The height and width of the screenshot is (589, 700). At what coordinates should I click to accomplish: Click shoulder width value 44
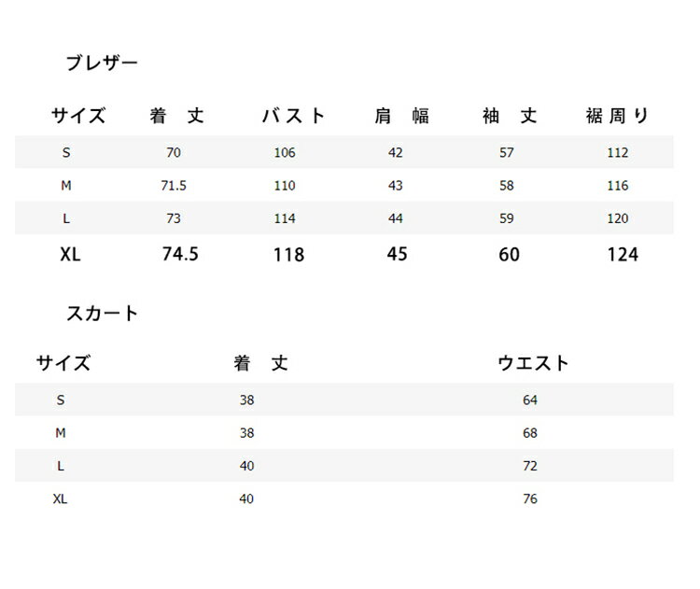(x=396, y=218)
